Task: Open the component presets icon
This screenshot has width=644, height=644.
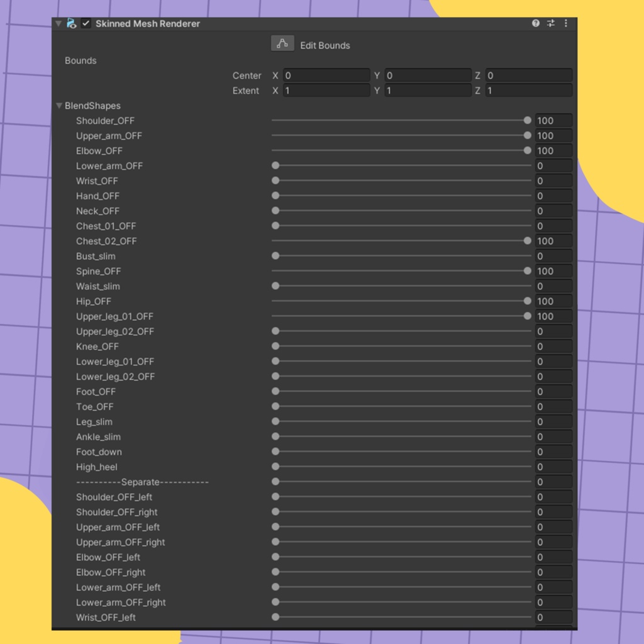Action: pyautogui.click(x=551, y=23)
